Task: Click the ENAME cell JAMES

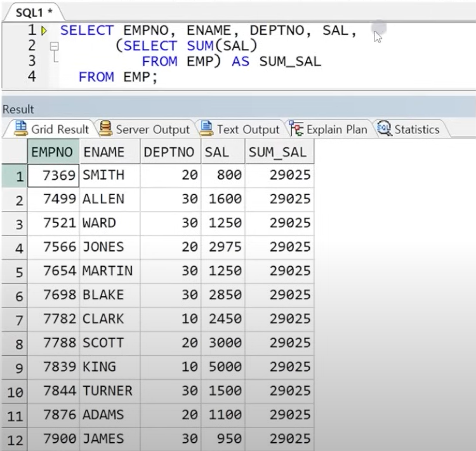Action: point(110,439)
